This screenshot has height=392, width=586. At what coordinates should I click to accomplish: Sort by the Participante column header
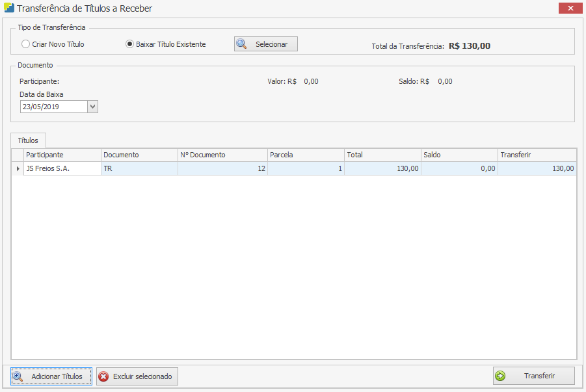click(x=62, y=155)
